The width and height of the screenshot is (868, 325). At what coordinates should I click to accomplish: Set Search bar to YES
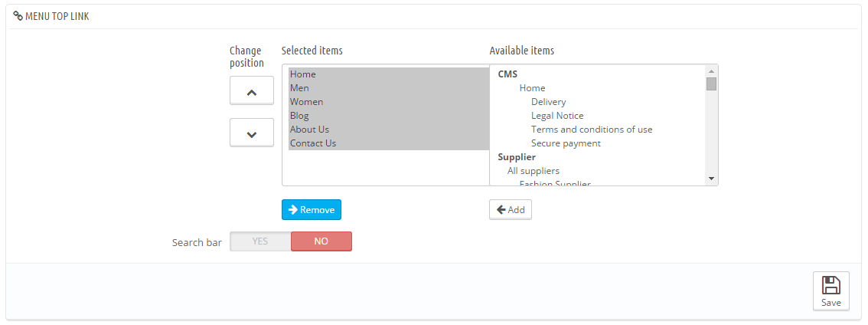[x=260, y=241]
